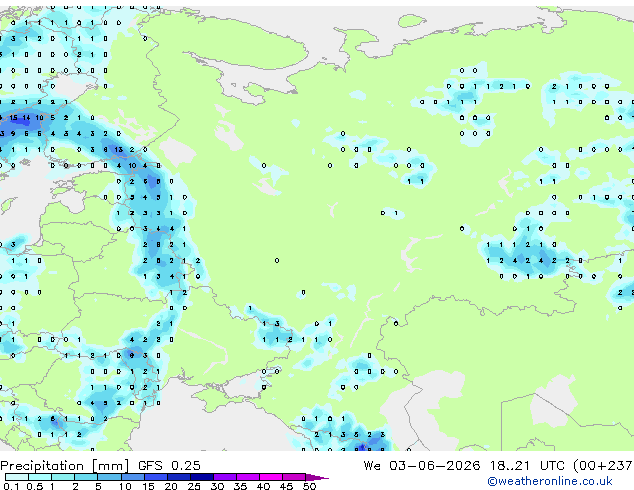Click the purple arrow tip above 50
Screen dimensions: 634x490
[317, 478]
